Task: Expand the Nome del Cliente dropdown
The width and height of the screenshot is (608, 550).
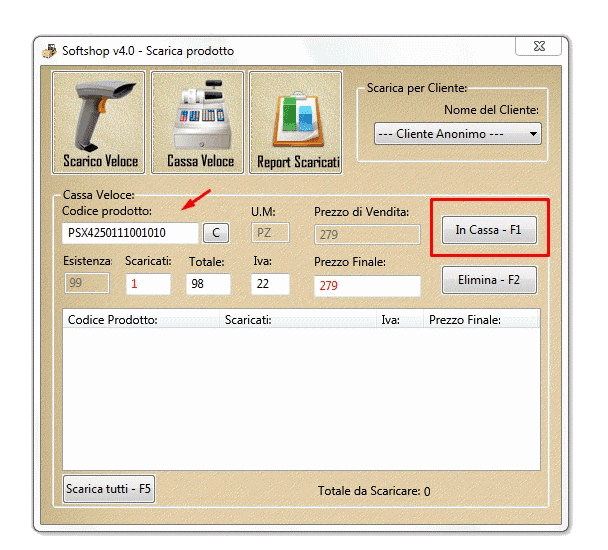Action: pyautogui.click(x=458, y=133)
